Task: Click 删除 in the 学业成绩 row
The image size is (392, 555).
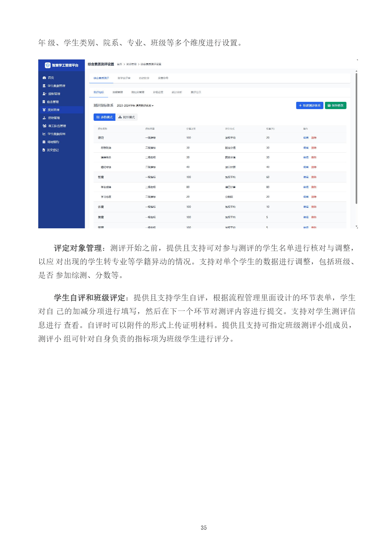Action: tap(314, 187)
